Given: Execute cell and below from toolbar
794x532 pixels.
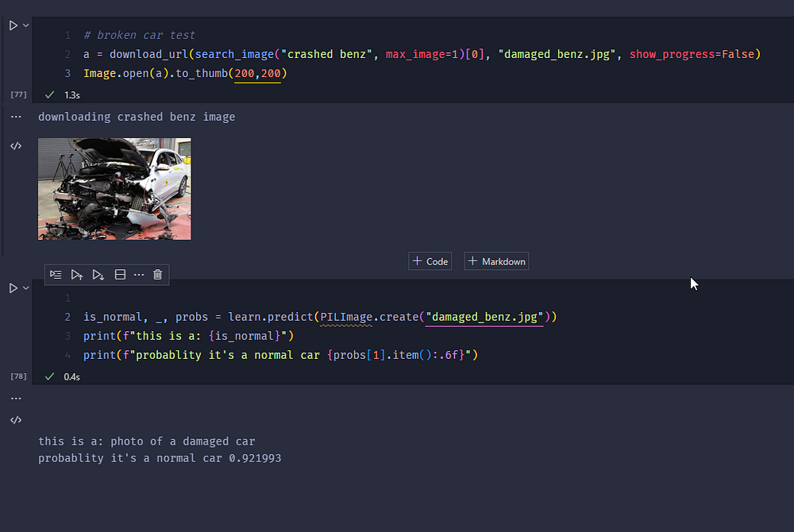Looking at the screenshot, I should (x=98, y=275).
